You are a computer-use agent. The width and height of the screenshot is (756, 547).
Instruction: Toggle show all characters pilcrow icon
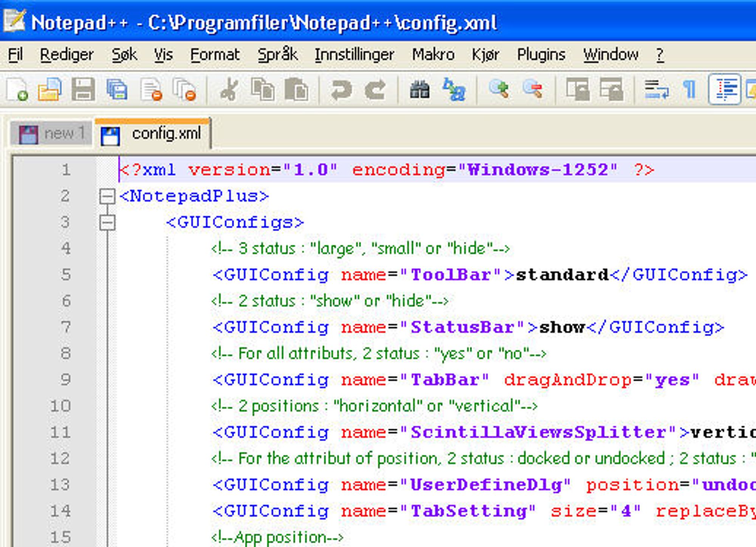point(690,89)
